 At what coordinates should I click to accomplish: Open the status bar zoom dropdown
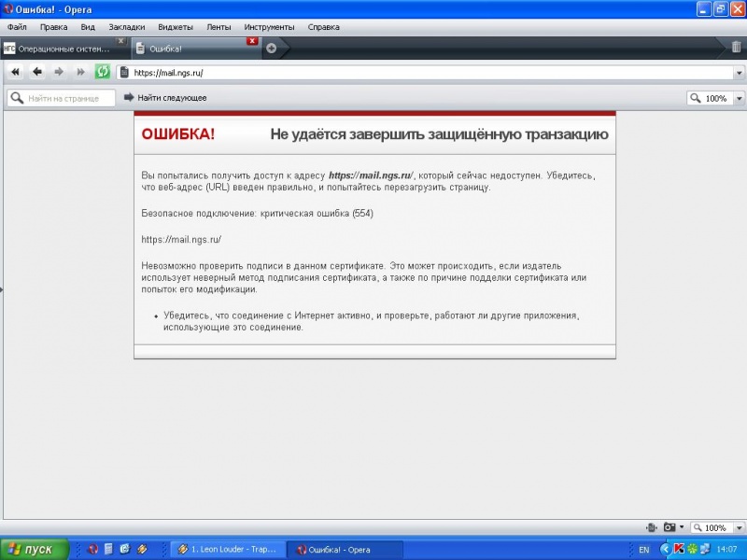point(737,528)
